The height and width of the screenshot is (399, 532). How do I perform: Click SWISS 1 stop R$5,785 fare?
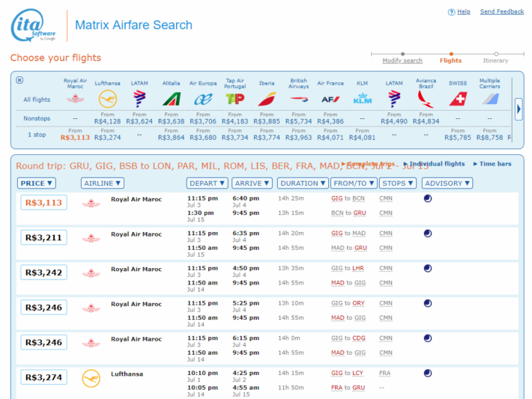458,137
